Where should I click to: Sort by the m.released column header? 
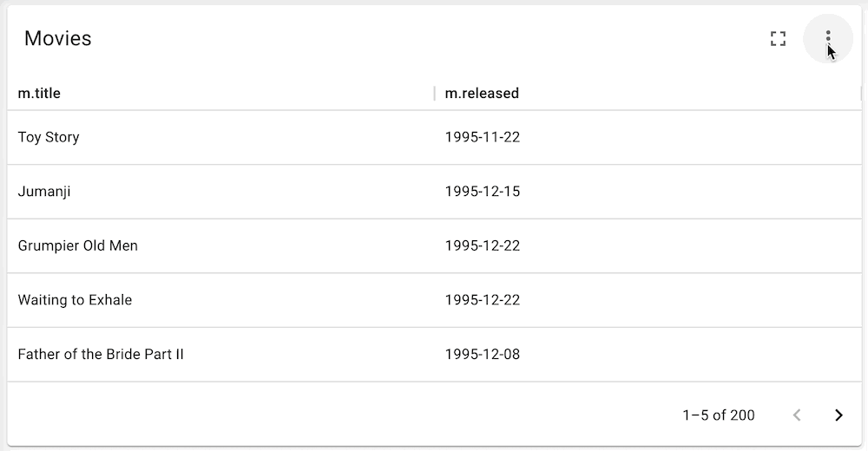482,93
